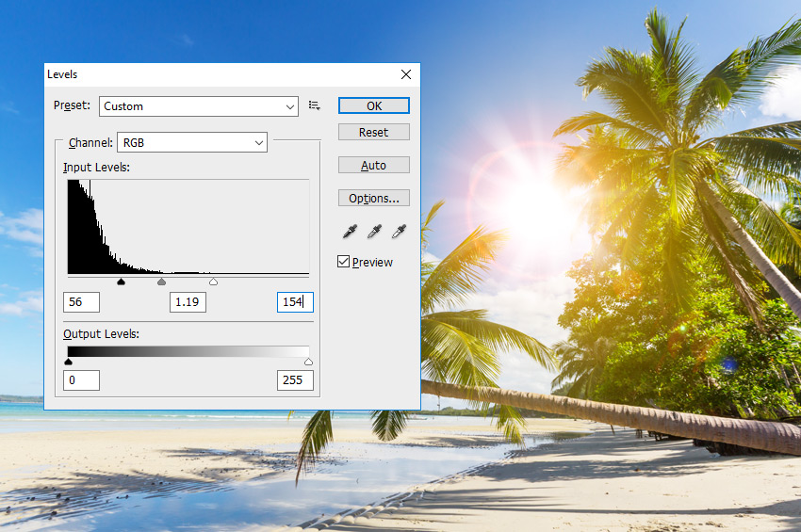Open the Preset dropdown showing Custom

[x=199, y=106]
